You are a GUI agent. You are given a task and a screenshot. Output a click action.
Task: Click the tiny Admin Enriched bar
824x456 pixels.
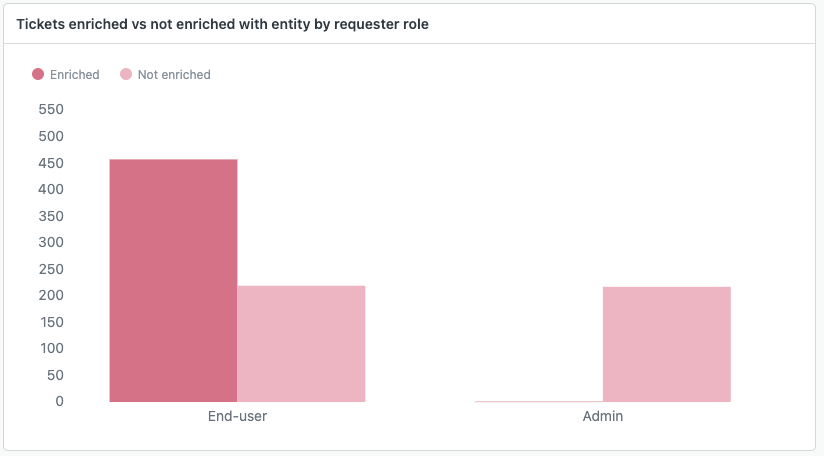point(538,401)
